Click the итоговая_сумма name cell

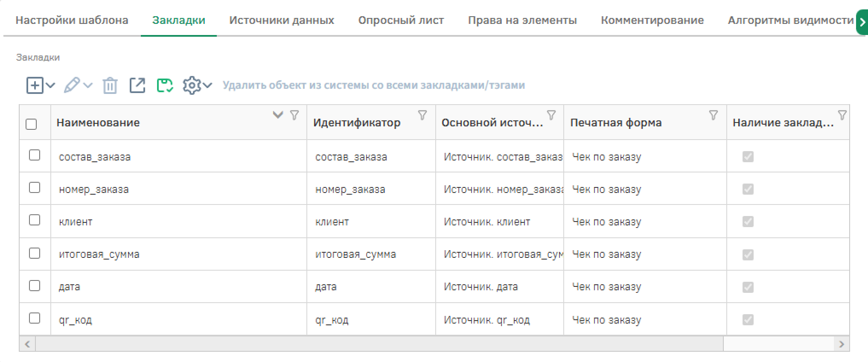[x=99, y=254]
